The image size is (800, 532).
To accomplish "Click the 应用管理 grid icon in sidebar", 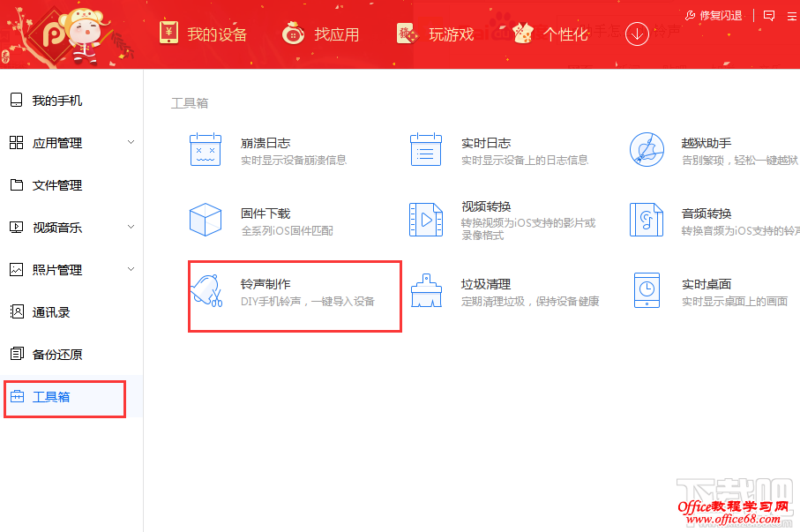I will click(17, 142).
